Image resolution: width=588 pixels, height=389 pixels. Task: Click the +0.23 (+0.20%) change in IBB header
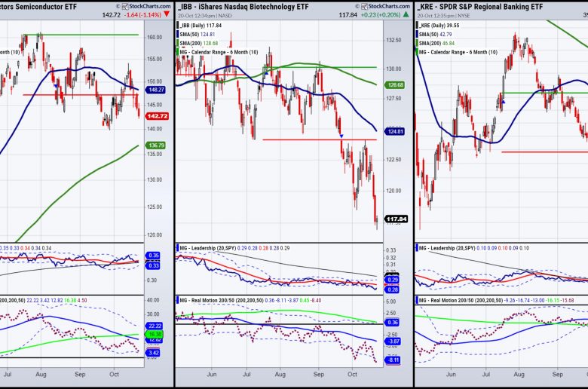click(x=381, y=15)
